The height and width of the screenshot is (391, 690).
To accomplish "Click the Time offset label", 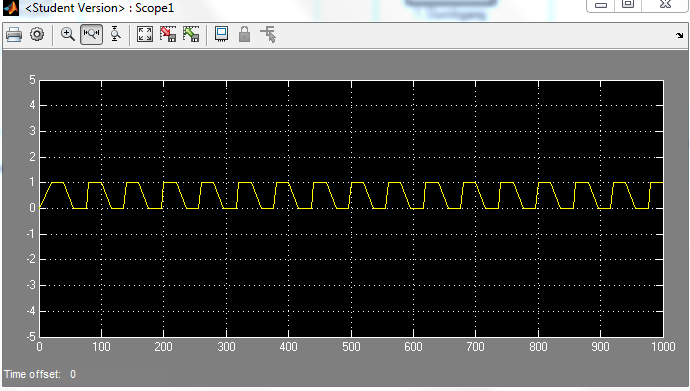I will pos(32,374).
